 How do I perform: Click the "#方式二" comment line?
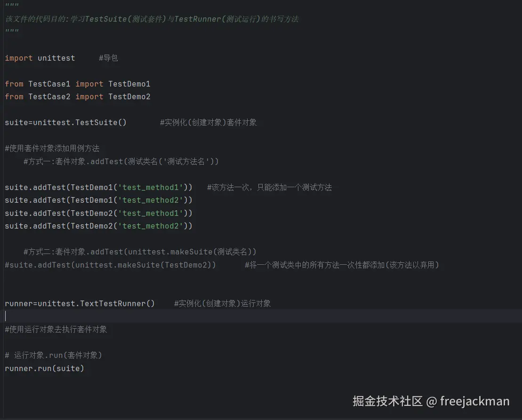point(140,252)
